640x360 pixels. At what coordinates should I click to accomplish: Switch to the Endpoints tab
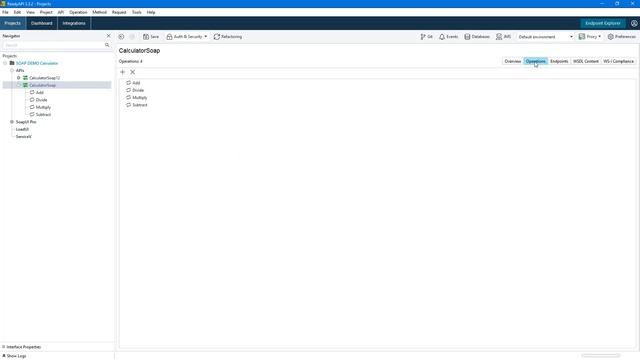click(559, 61)
